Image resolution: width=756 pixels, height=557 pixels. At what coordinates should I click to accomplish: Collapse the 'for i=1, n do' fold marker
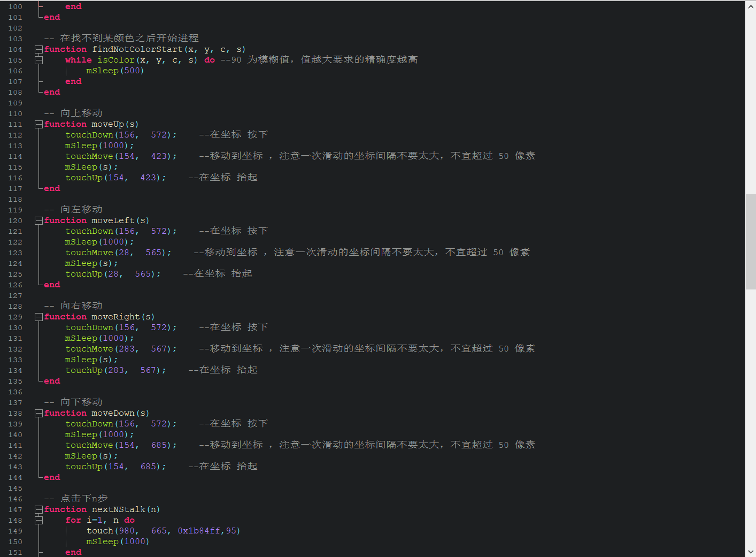[38, 520]
